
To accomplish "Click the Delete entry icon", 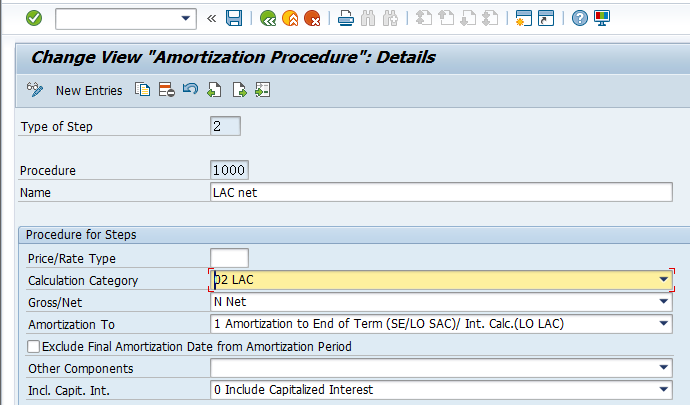I will coord(166,91).
